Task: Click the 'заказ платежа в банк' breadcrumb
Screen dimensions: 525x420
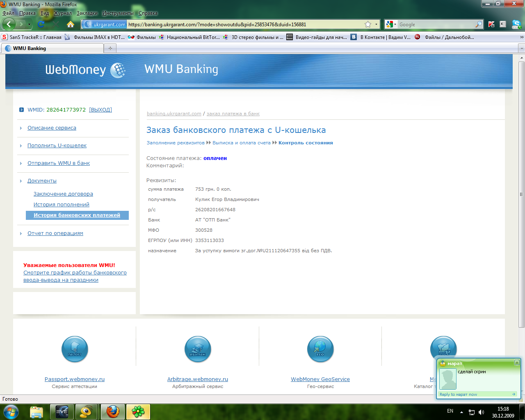Action: [233, 114]
